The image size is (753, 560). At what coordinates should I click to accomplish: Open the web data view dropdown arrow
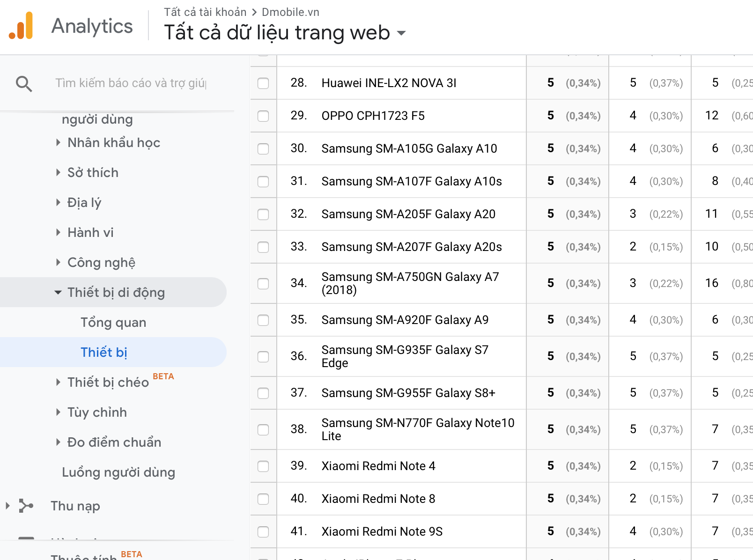401,33
